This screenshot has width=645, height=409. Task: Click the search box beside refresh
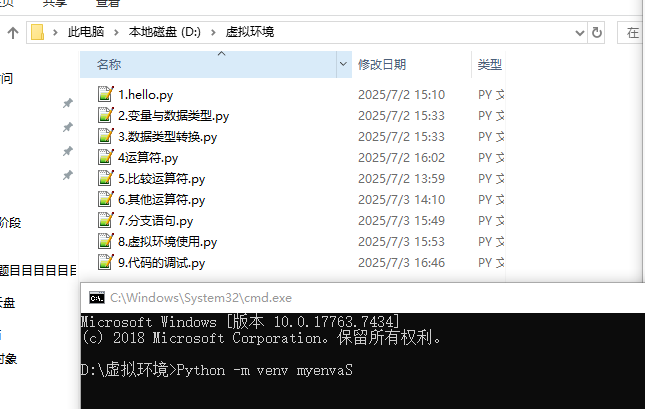[x=631, y=33]
